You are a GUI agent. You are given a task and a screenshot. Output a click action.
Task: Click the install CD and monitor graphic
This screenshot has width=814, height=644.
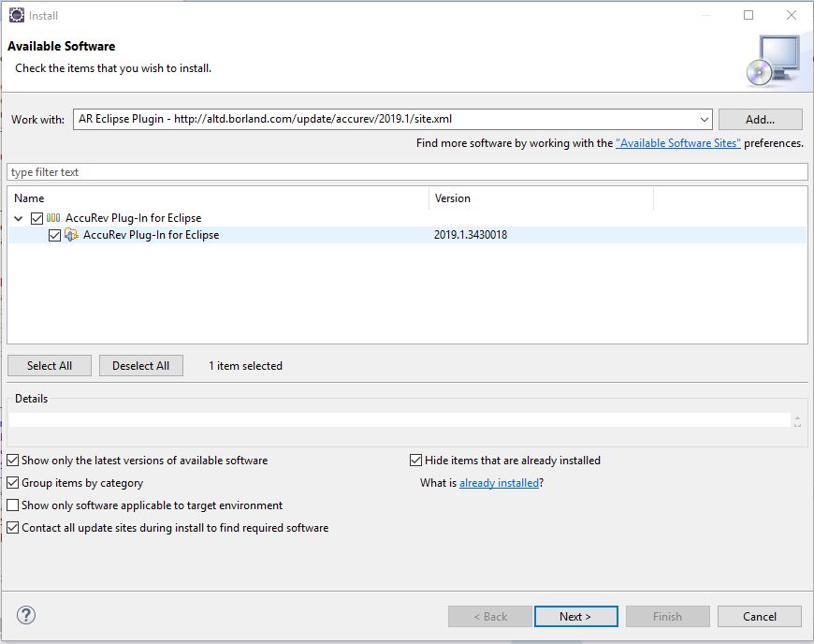[773, 60]
